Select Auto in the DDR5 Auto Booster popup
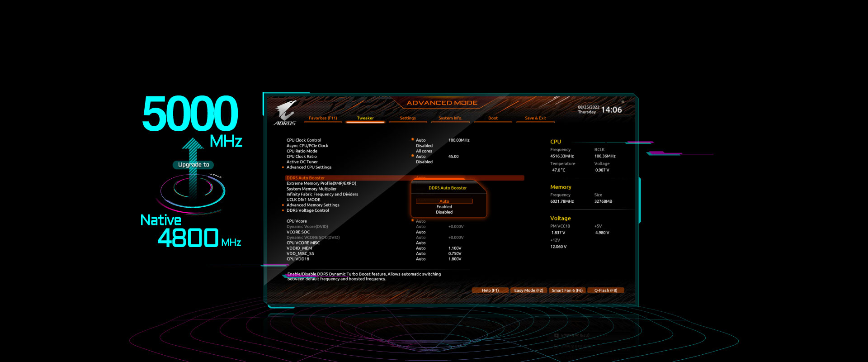 tap(444, 201)
